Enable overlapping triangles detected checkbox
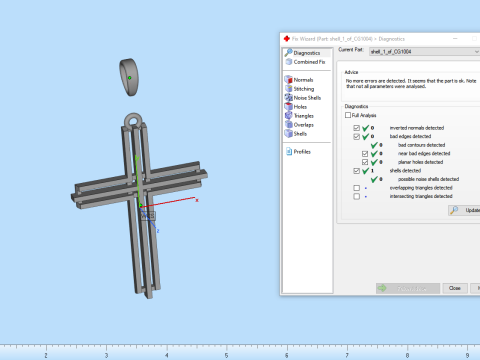Viewport: 480px width, 360px height. [x=357, y=188]
